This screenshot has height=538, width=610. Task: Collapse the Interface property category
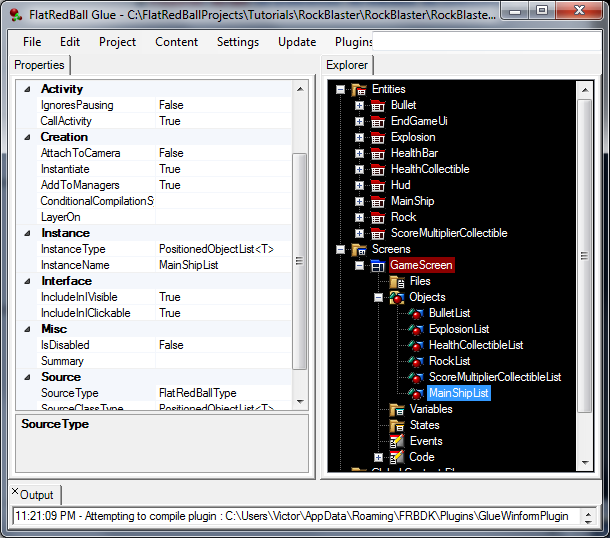27,281
